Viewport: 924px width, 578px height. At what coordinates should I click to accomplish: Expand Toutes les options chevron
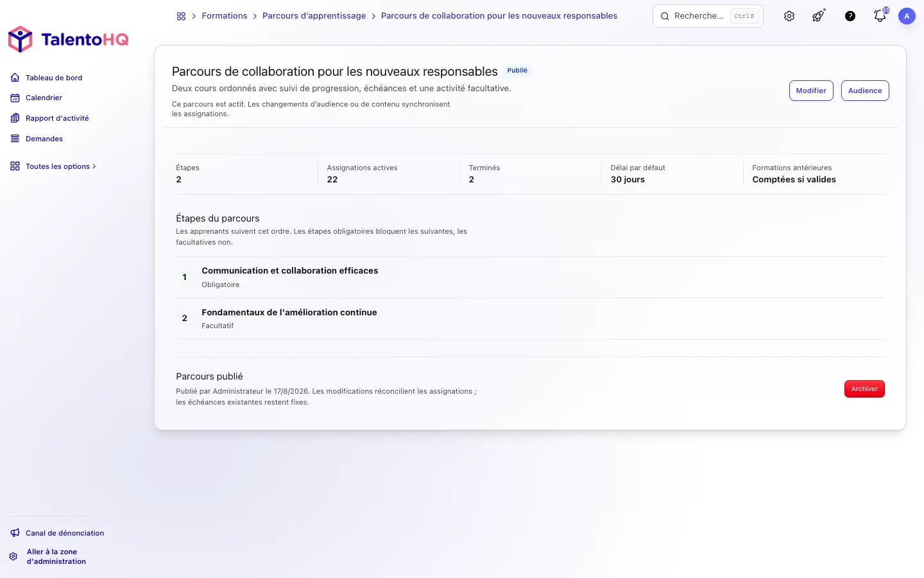coord(94,166)
